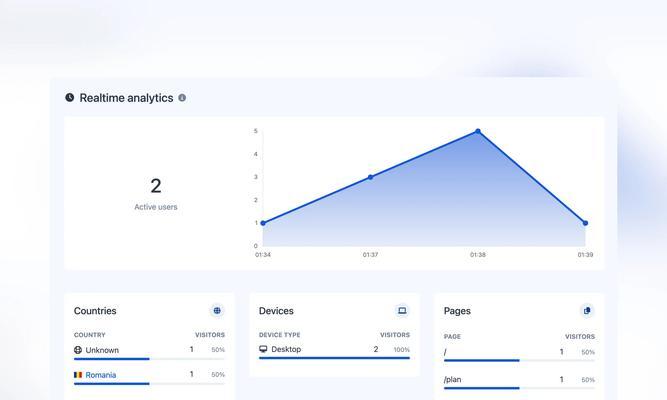
Task: Click the DEVICE TYPE column header
Action: click(x=279, y=335)
